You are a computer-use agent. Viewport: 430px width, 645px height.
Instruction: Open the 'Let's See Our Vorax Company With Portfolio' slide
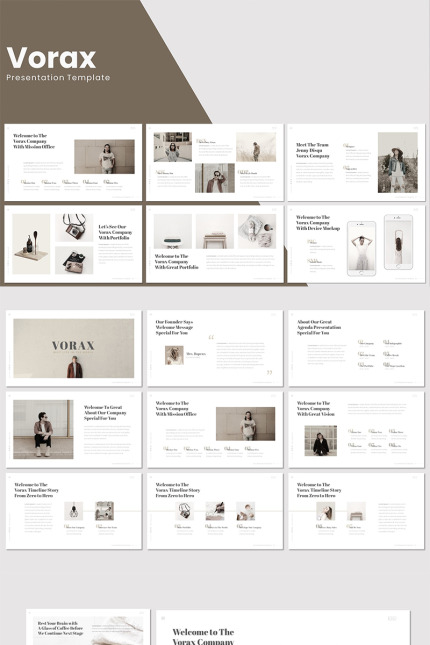pyautogui.click(x=73, y=244)
